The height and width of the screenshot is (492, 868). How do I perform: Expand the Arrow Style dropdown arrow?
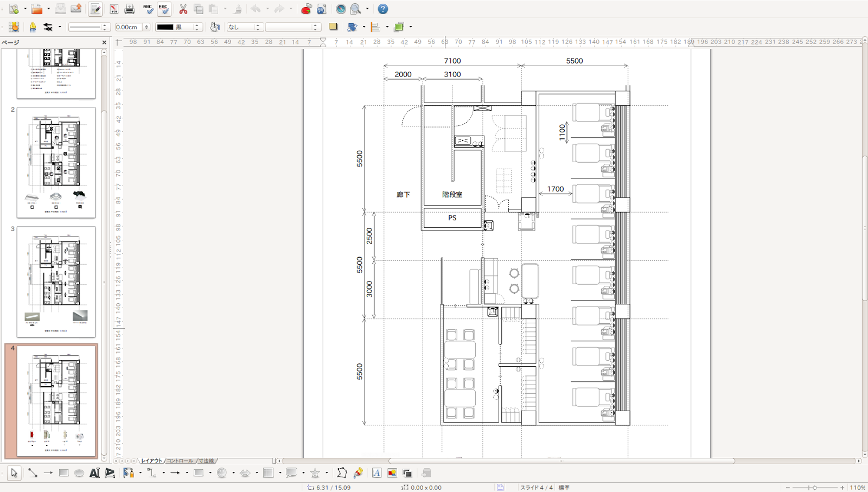60,27
